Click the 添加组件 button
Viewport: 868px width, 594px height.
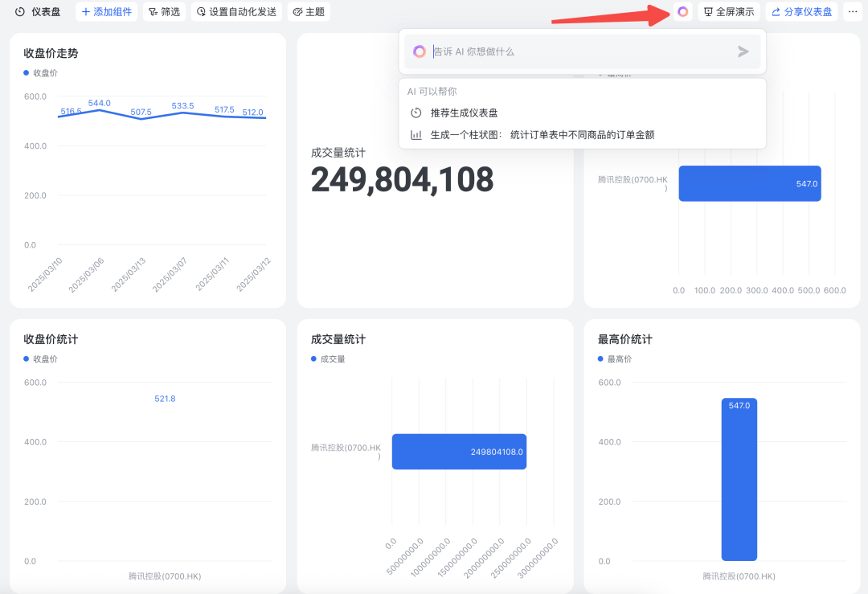click(x=105, y=12)
